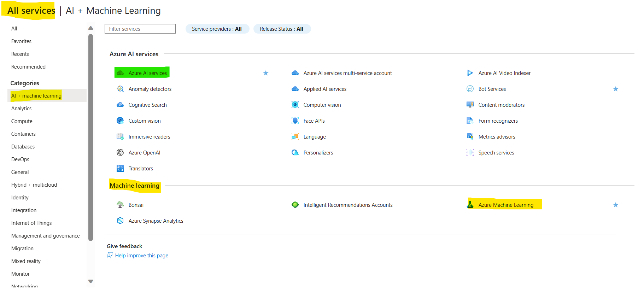644x292 pixels.
Task: Click the sidebar vertical scrollbar thumb
Action: coord(90,138)
